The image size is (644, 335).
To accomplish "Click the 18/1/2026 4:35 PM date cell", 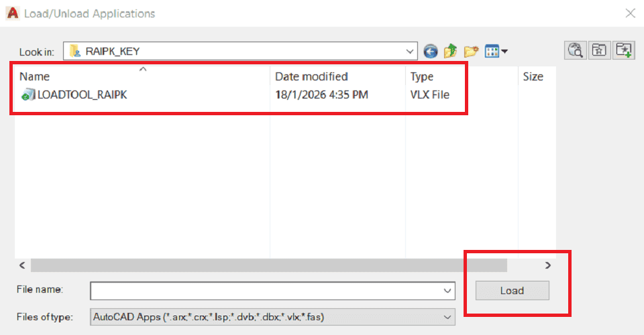I will click(x=321, y=94).
